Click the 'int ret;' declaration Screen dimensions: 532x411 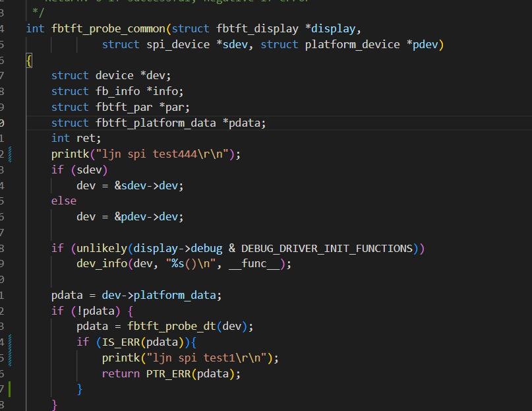[76, 138]
